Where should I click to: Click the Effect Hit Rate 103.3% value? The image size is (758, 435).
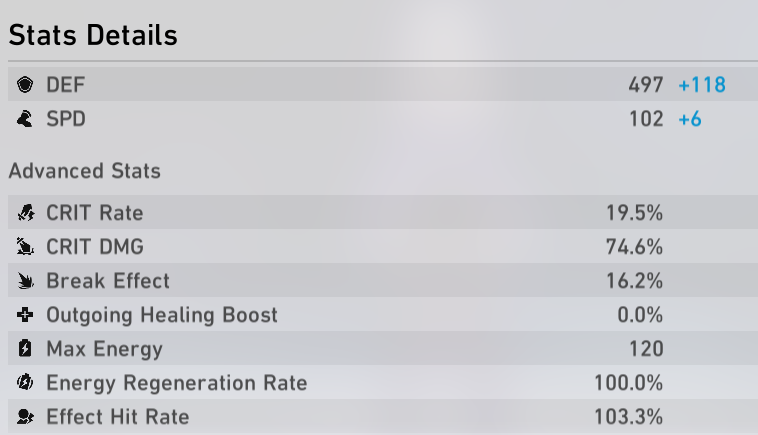click(628, 417)
